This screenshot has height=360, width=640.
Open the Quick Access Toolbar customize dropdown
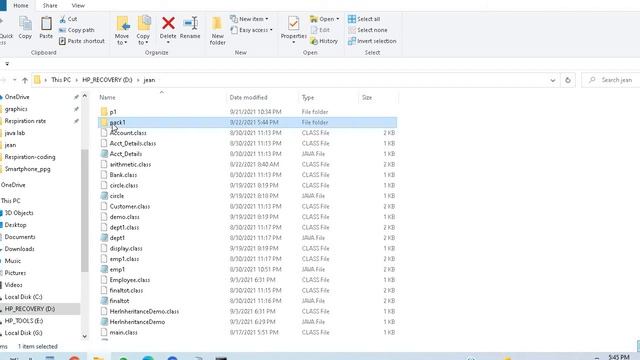tap(7, 64)
